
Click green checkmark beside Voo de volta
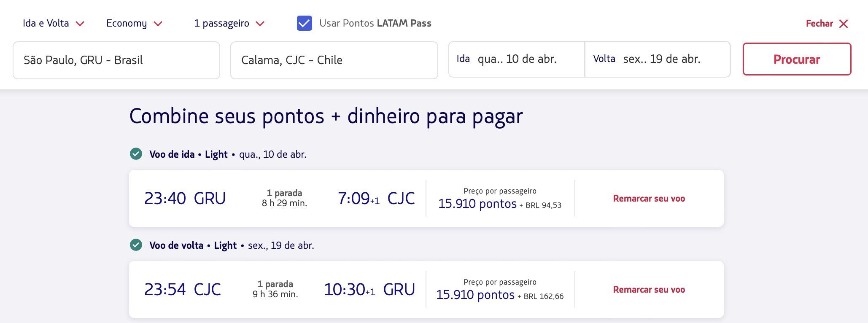coord(136,245)
